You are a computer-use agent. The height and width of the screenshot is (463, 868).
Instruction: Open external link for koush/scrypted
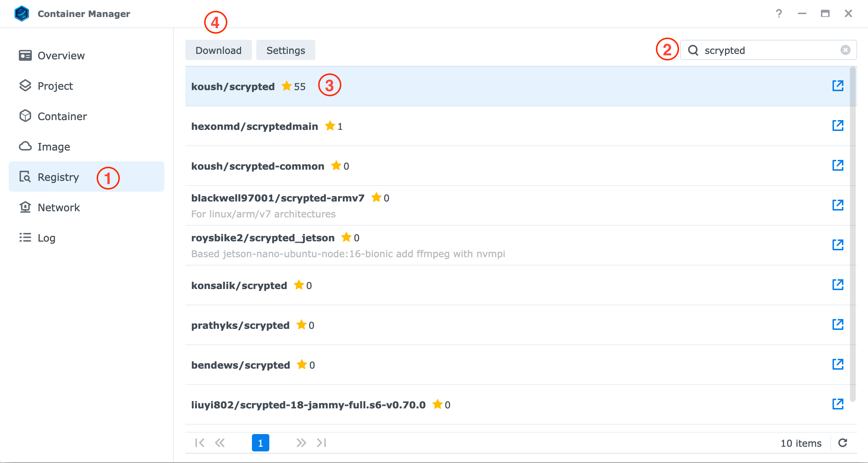838,86
